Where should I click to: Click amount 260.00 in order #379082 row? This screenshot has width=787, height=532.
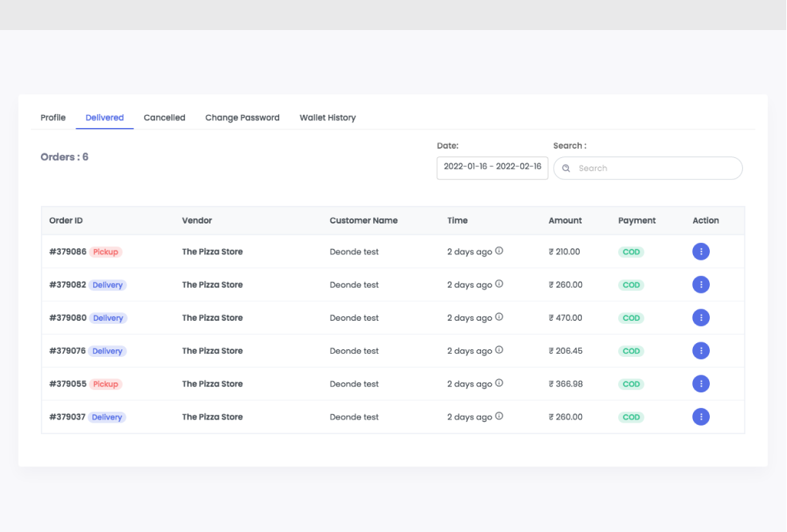(566, 285)
